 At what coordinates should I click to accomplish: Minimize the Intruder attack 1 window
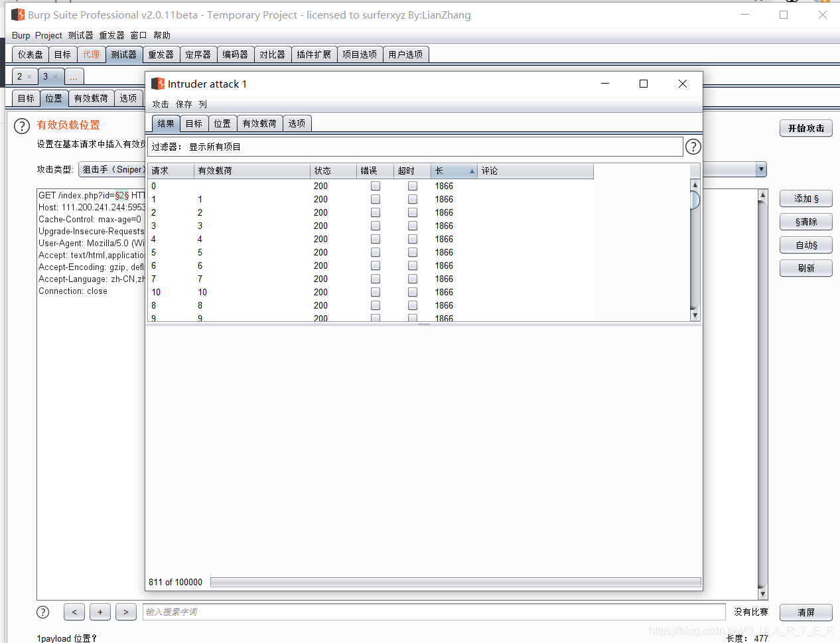click(x=605, y=84)
